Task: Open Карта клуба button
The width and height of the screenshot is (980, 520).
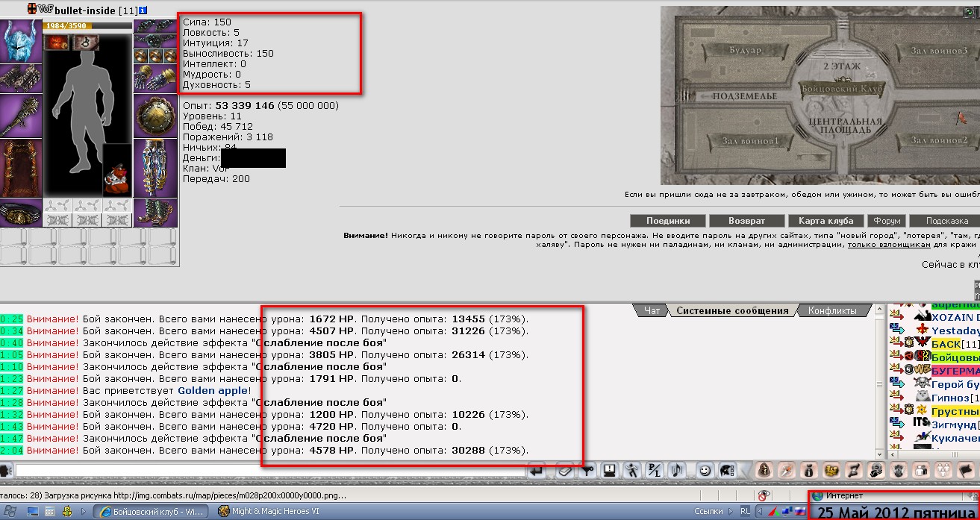Action: (x=826, y=221)
